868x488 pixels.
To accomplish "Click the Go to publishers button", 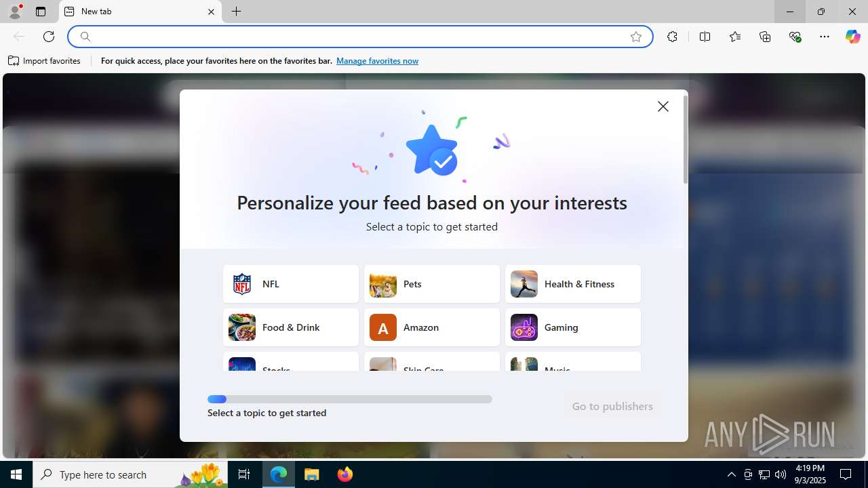I will click(x=612, y=407).
